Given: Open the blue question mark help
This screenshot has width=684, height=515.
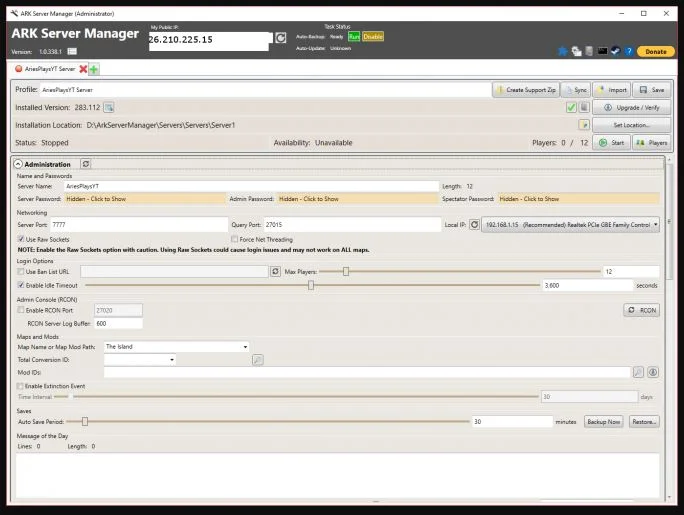Looking at the screenshot, I should (629, 51).
